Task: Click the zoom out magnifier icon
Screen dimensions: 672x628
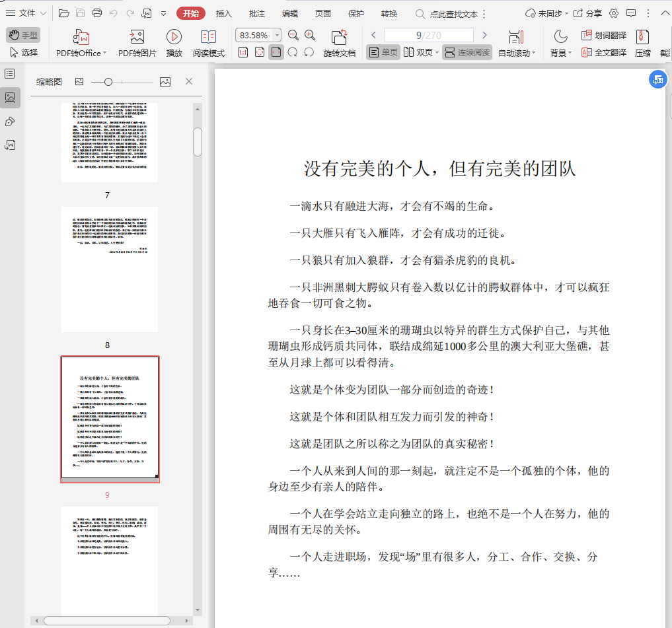Action: 293,35
